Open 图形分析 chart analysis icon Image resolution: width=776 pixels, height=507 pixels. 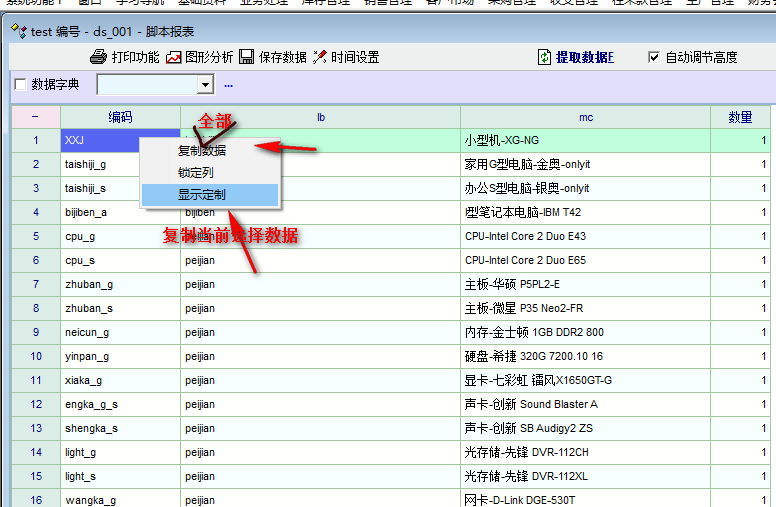click(174, 57)
